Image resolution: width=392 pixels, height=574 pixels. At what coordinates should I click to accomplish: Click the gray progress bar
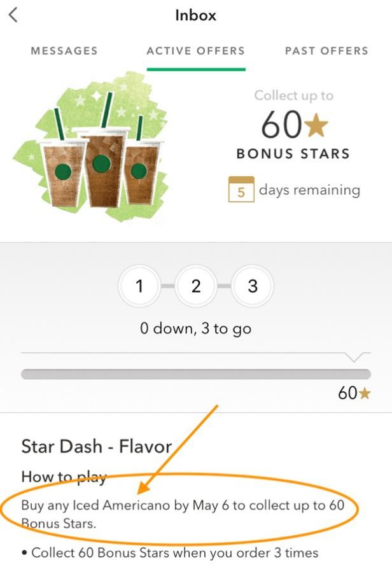[196, 374]
